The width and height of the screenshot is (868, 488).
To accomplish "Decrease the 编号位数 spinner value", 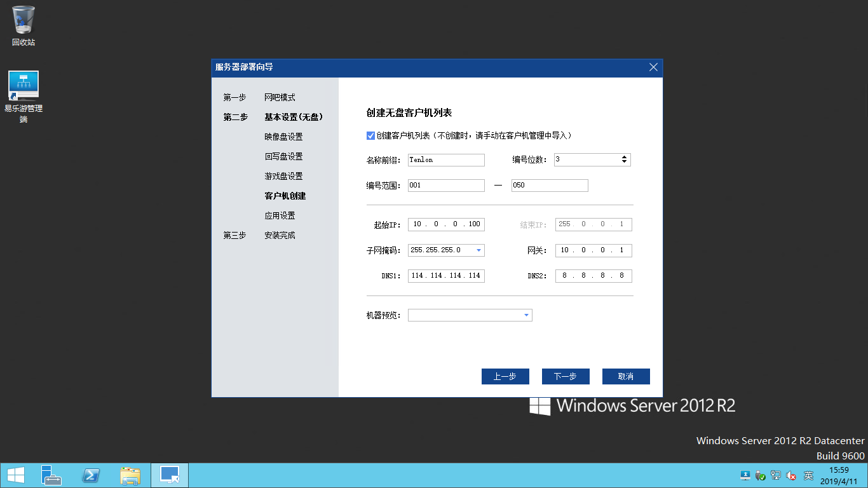I will [x=625, y=163].
